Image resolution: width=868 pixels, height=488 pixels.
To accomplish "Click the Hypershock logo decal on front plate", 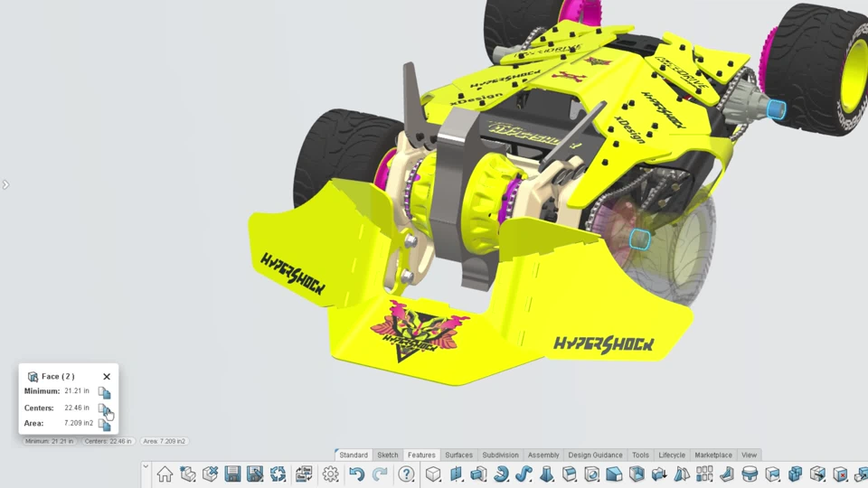I will pyautogui.click(x=419, y=332).
